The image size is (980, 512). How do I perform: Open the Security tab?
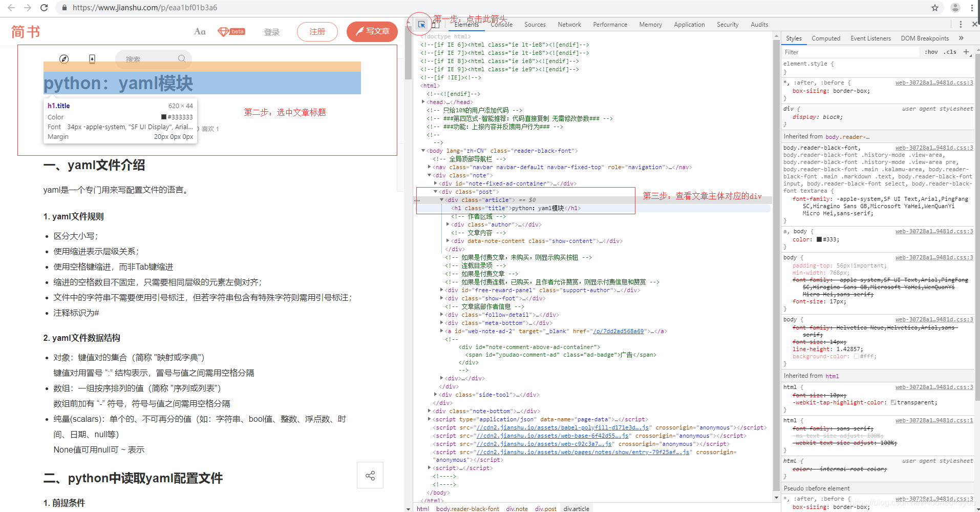[x=728, y=25]
